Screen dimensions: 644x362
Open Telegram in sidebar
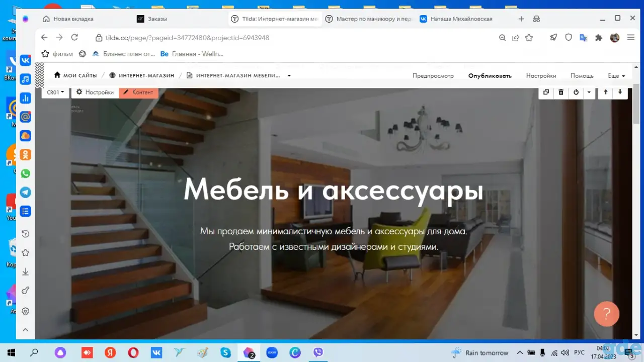tap(25, 192)
